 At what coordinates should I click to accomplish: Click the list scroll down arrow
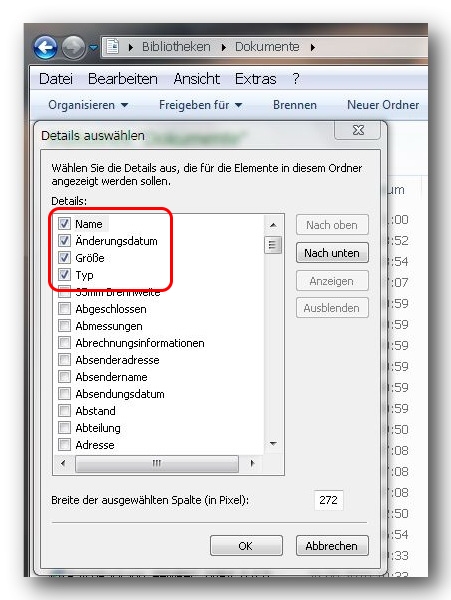[x=273, y=444]
